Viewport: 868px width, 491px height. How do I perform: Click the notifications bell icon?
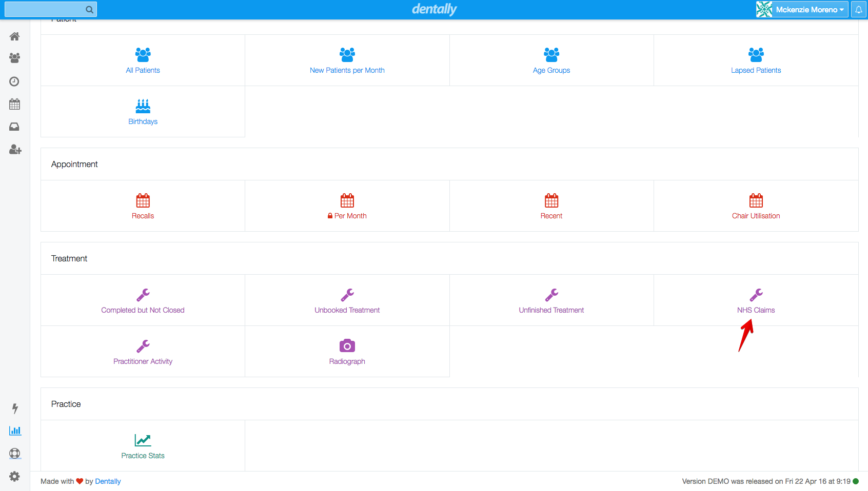858,10
